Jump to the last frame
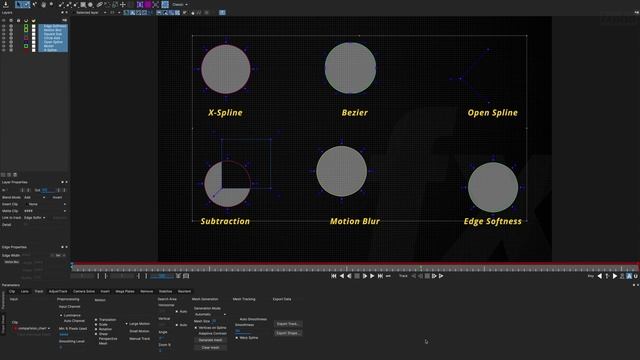Viewport: 640px width, 360px height. pyautogui.click(x=380, y=276)
